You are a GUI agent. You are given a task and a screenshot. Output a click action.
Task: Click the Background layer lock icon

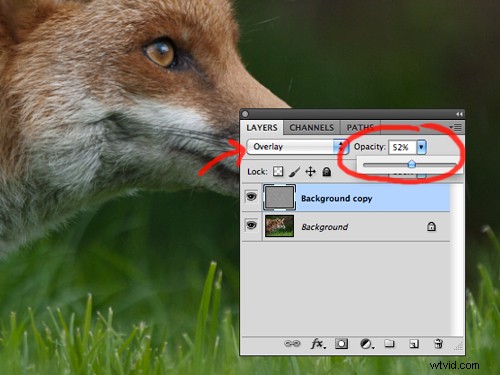click(431, 227)
